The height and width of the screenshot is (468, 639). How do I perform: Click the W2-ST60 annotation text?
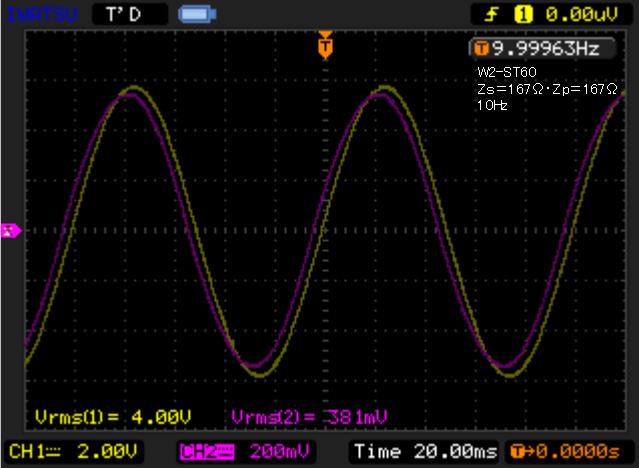click(507, 72)
